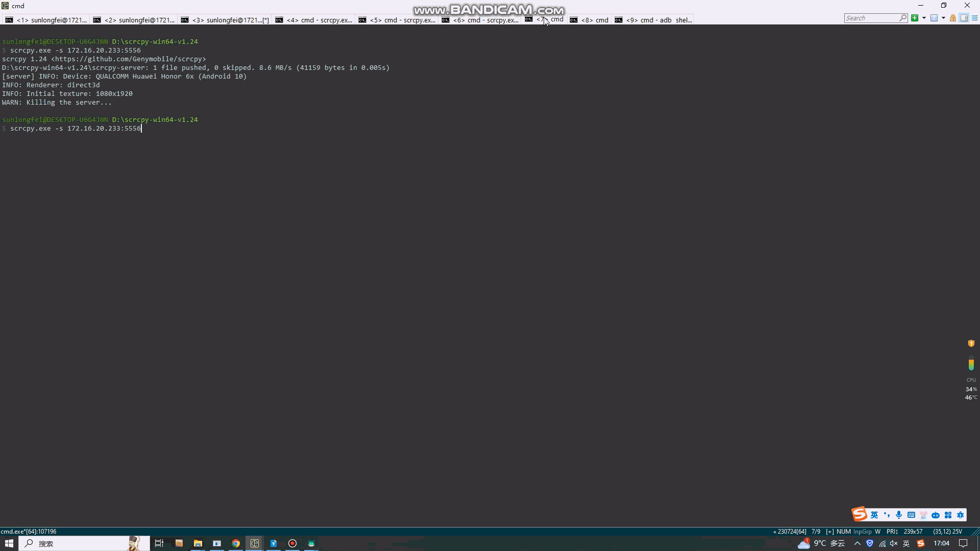Toggle Sogou English/Chinese mode button
The height and width of the screenshot is (551, 980).
click(874, 515)
